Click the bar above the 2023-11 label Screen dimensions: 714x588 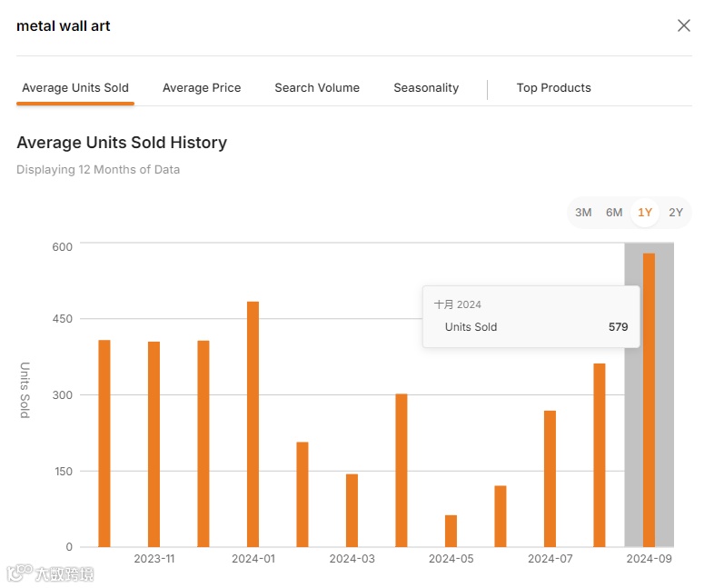154,443
